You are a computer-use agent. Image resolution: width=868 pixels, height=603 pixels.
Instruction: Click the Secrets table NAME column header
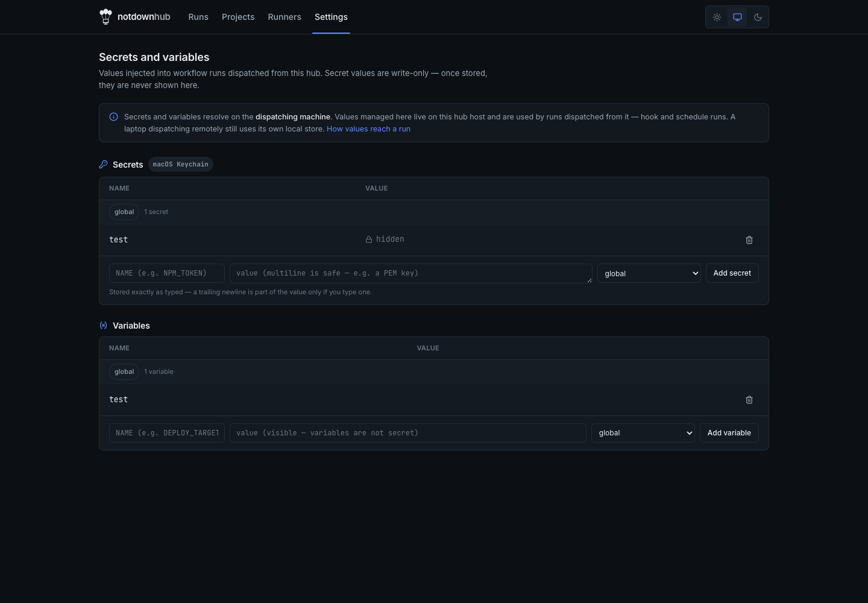[x=119, y=188]
